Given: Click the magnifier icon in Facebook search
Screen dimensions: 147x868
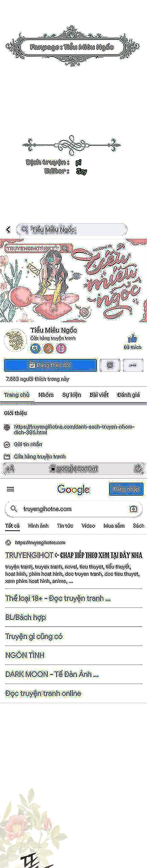Looking at the screenshot, I should tap(24, 229).
